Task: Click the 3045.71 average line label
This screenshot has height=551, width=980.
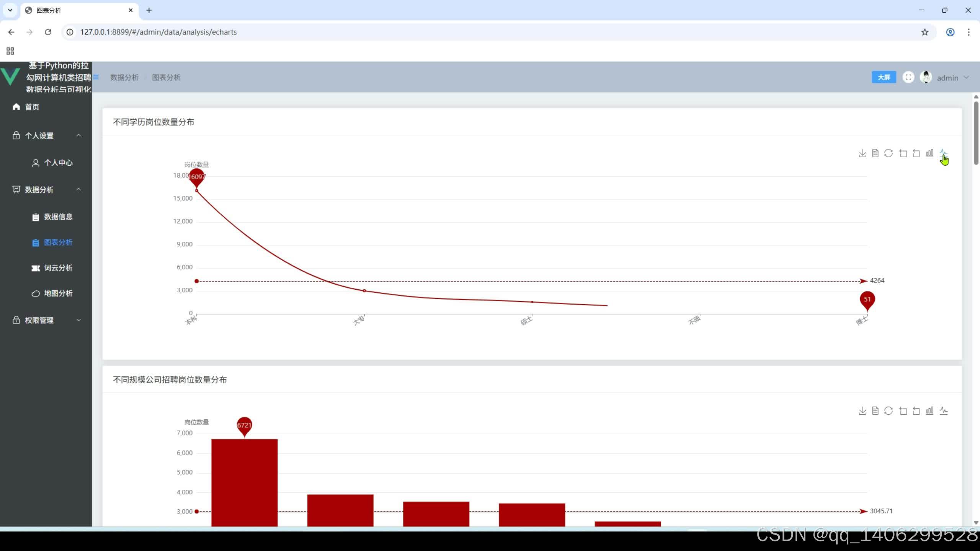Action: pyautogui.click(x=881, y=511)
